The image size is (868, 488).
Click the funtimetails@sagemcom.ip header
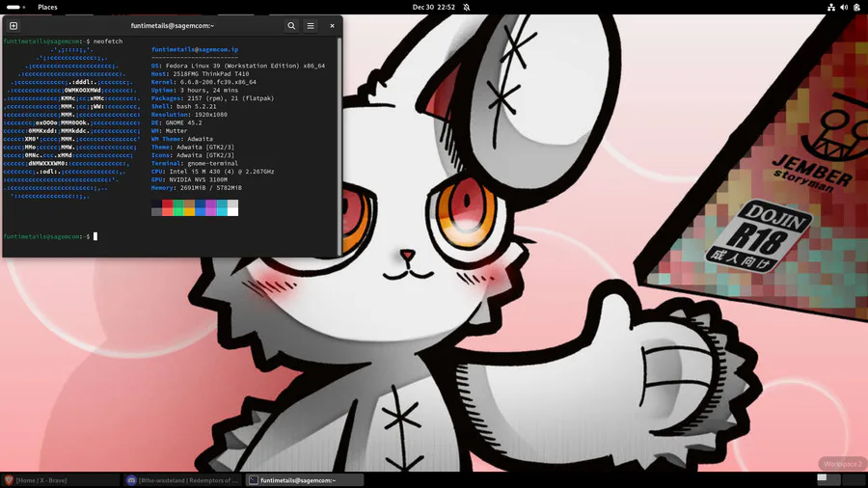(x=195, y=49)
